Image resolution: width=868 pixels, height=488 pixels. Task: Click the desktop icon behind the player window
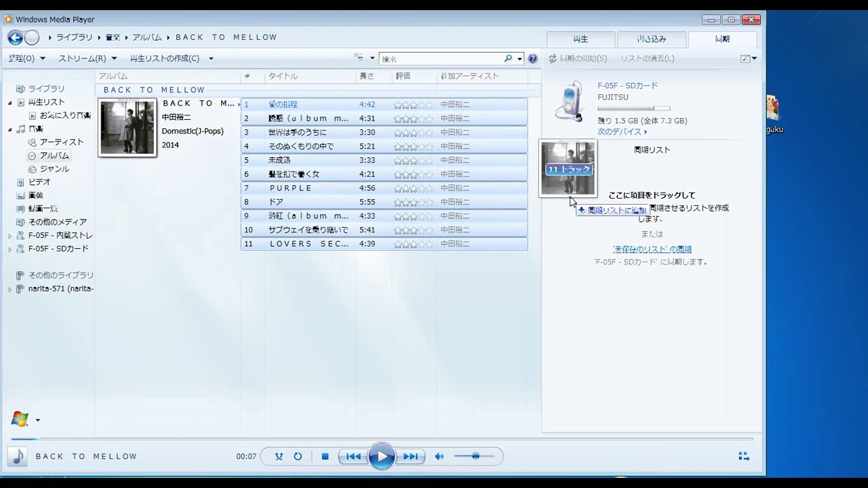click(773, 114)
